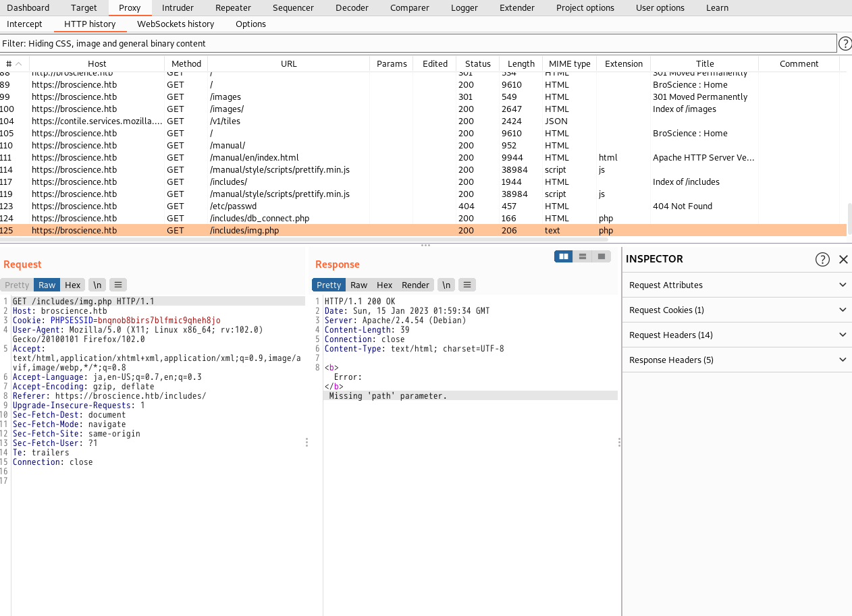Switch Request view to Hex
852x616 pixels.
click(73, 285)
